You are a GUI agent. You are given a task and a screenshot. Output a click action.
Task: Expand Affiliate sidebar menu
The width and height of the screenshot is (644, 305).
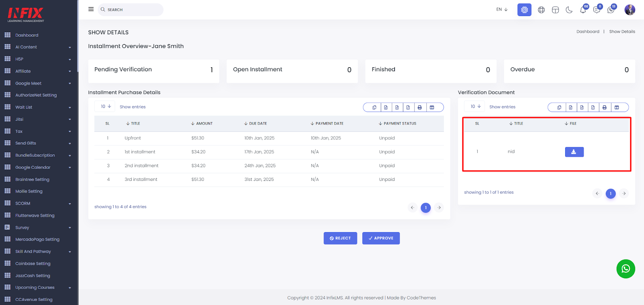click(39, 71)
